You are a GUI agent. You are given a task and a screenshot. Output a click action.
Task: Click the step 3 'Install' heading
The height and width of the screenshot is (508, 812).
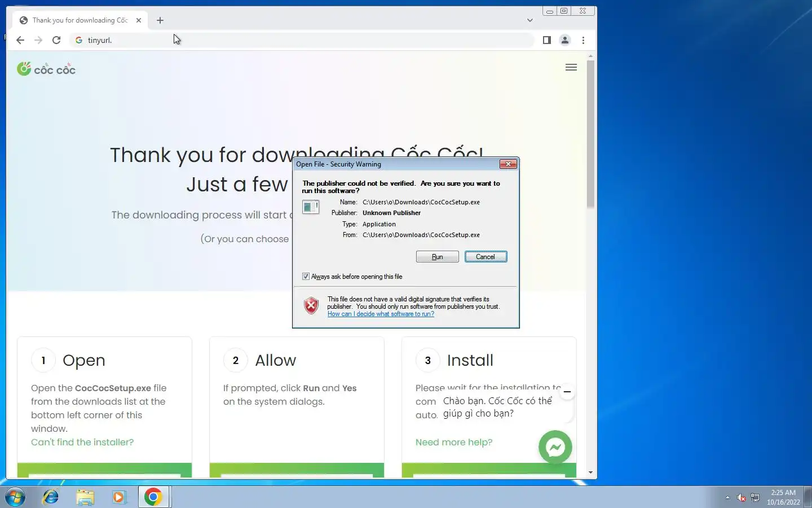pyautogui.click(x=470, y=360)
